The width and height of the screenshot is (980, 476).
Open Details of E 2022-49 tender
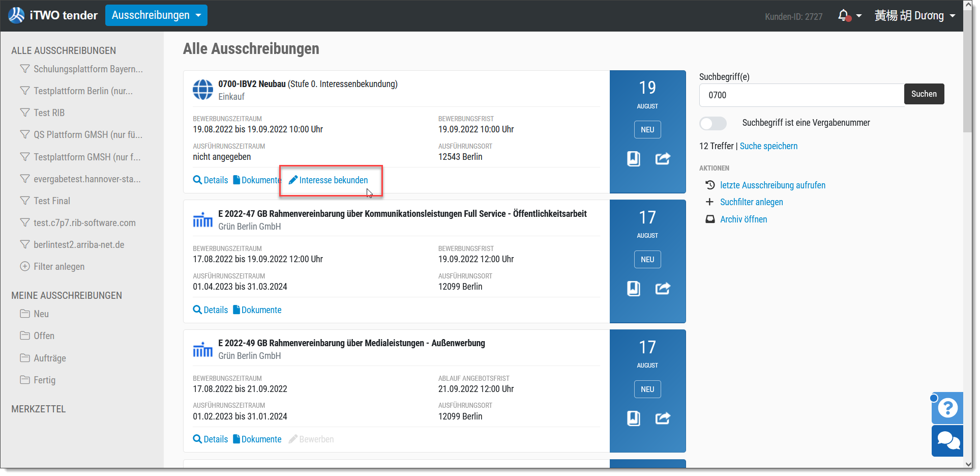(211, 439)
